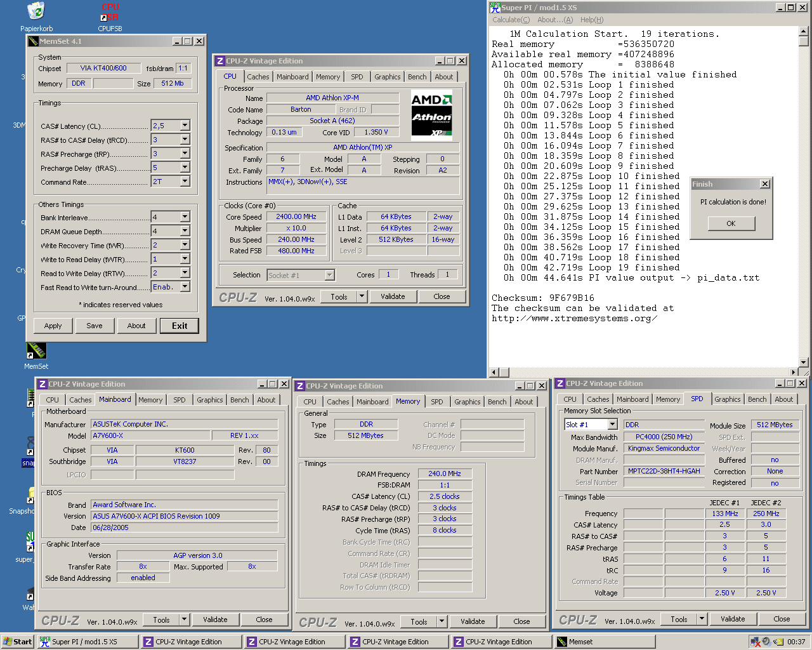Image resolution: width=812 pixels, height=650 pixels.
Task: Open Read to Write Delay (tRTW) dropdown
Action: point(185,273)
